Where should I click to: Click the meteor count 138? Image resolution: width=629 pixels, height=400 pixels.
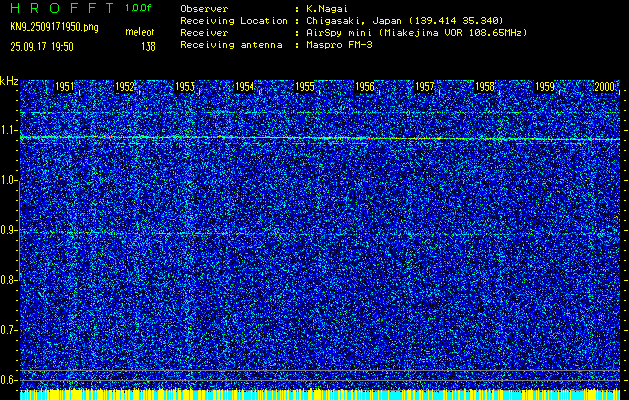click(x=148, y=47)
